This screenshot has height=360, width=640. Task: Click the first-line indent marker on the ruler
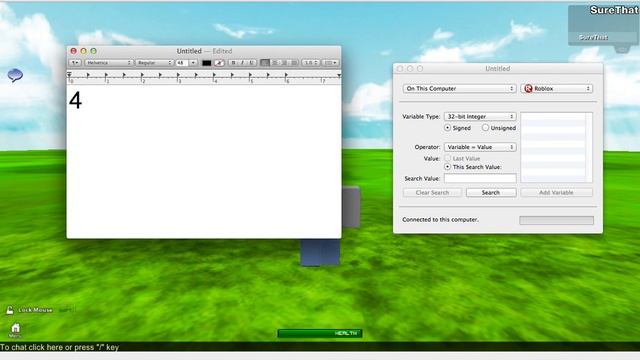[x=69, y=74]
